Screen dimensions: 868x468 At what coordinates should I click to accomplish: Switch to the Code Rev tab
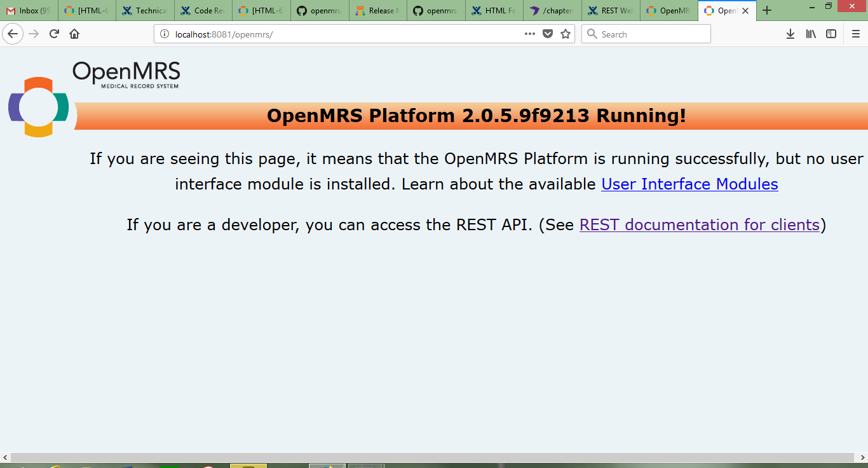tap(203, 11)
